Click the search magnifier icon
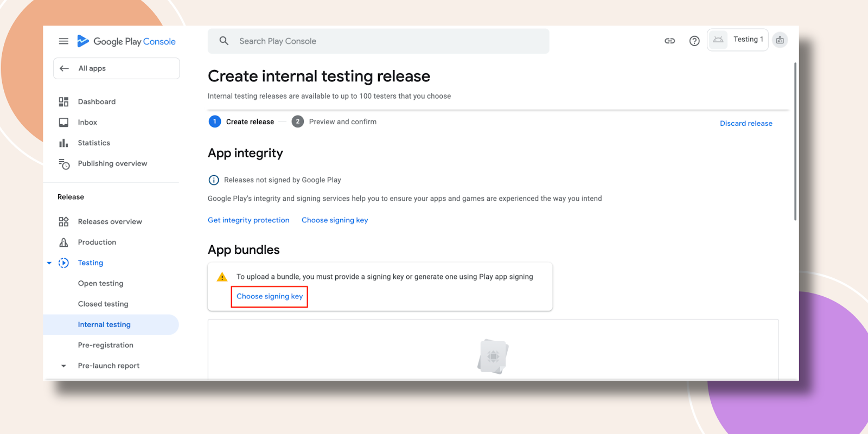Viewport: 868px width, 434px height. (224, 41)
